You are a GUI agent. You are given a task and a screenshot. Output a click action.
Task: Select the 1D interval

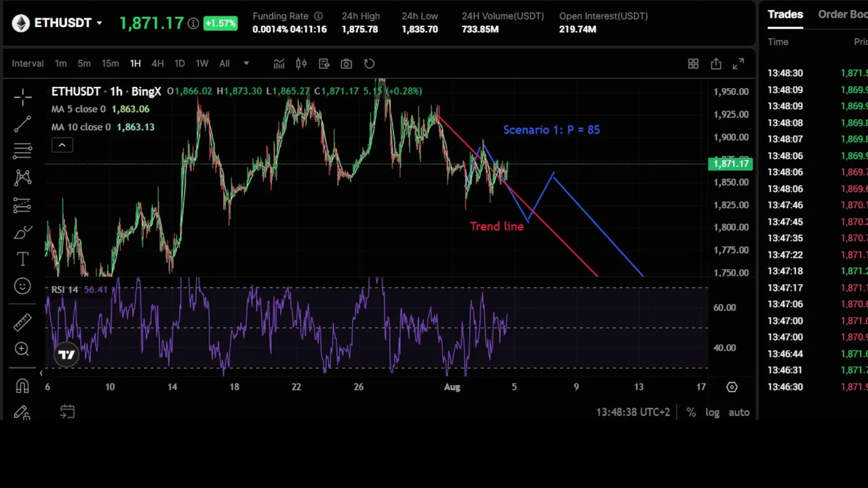[x=179, y=64]
